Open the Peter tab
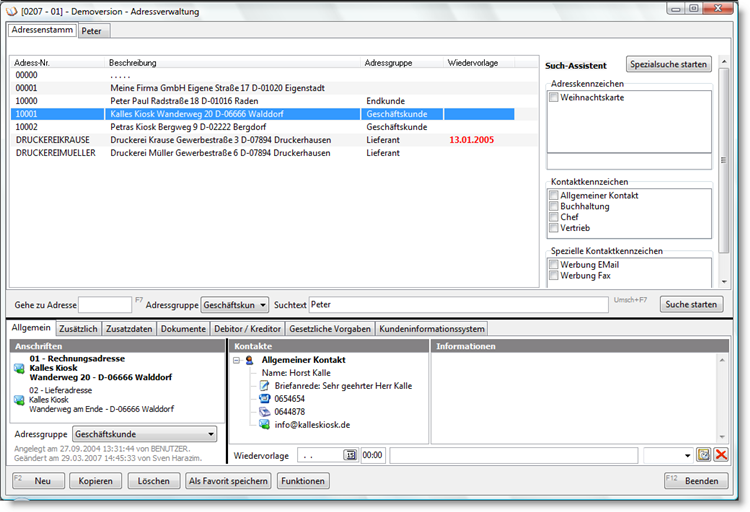This screenshot has height=512, width=750. [92, 31]
